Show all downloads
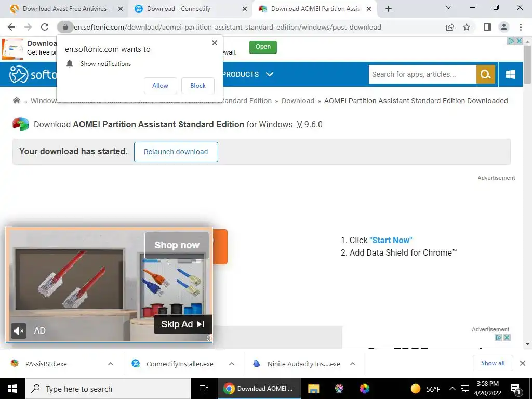 coord(493,363)
